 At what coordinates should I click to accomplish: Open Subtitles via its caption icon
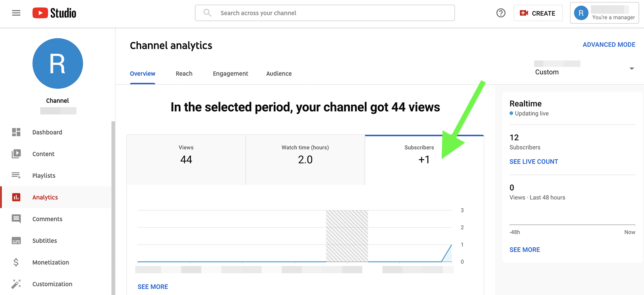16,241
